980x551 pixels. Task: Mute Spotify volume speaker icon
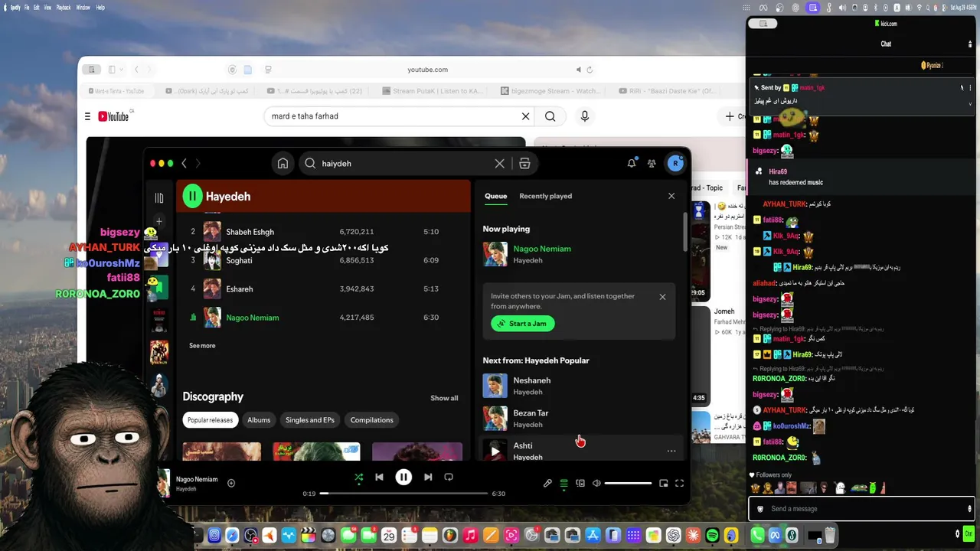[596, 483]
